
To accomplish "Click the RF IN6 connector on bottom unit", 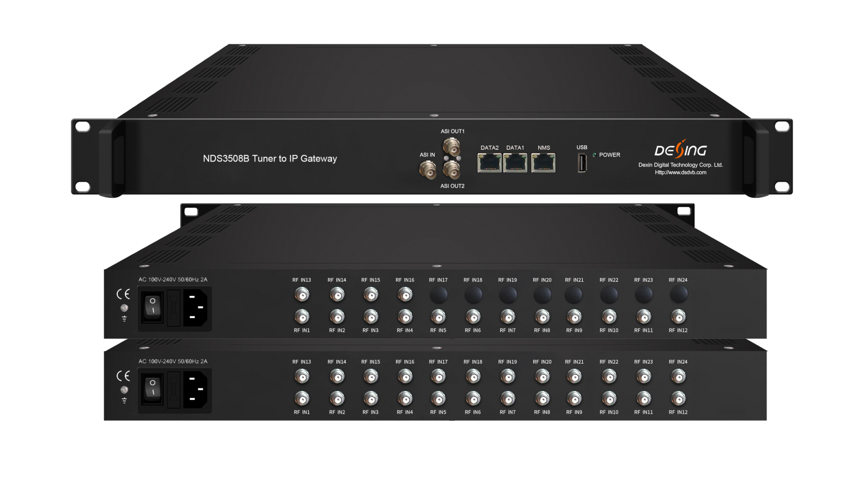I will [473, 398].
